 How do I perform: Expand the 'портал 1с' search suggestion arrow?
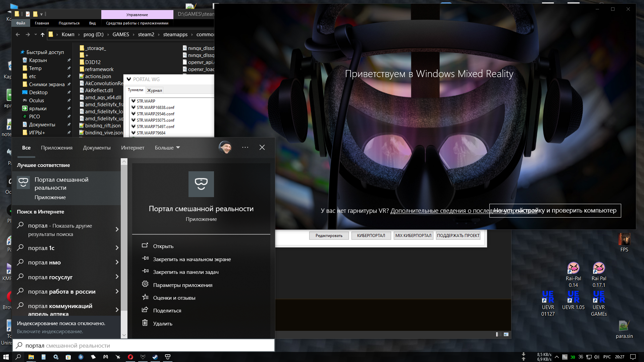(x=117, y=248)
